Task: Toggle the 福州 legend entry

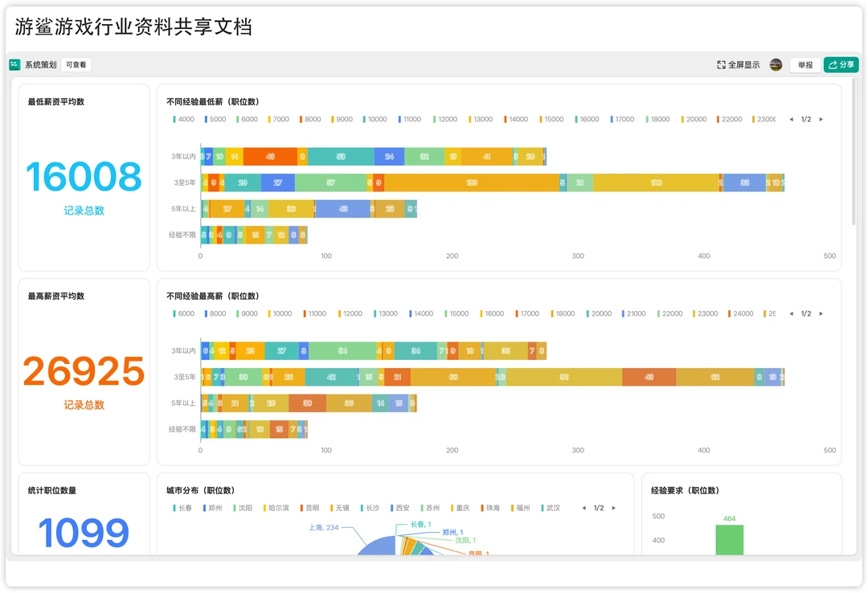Action: coord(520,508)
